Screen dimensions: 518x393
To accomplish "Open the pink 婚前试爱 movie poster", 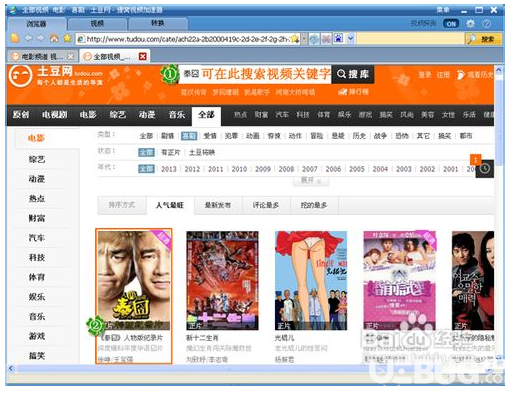I will [x=399, y=280].
